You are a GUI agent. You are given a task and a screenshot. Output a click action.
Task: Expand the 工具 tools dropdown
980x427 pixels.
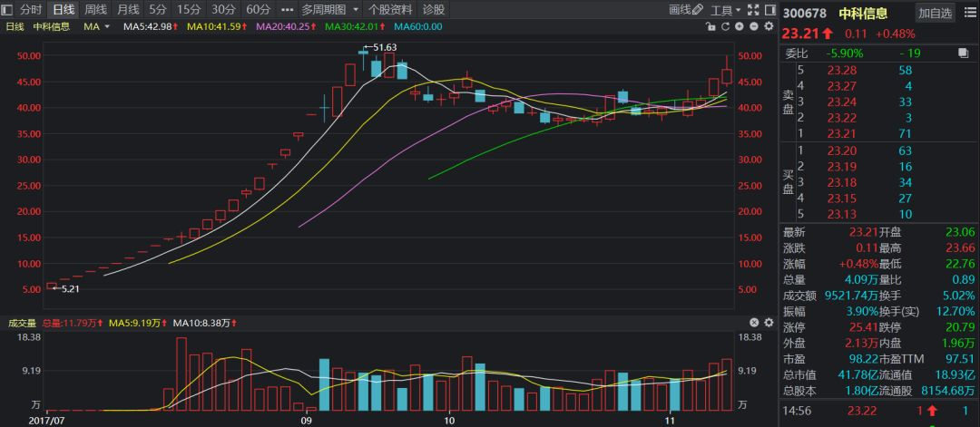tap(737, 10)
